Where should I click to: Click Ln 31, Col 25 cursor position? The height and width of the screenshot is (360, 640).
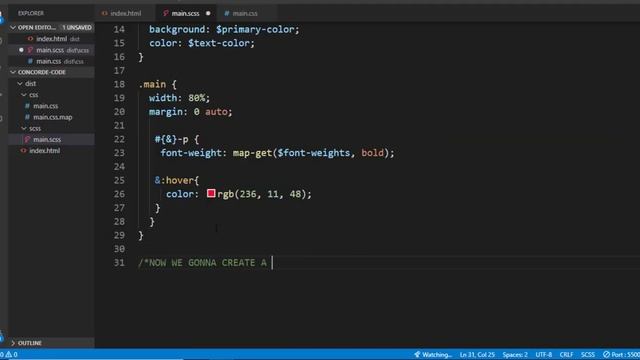(x=477, y=354)
